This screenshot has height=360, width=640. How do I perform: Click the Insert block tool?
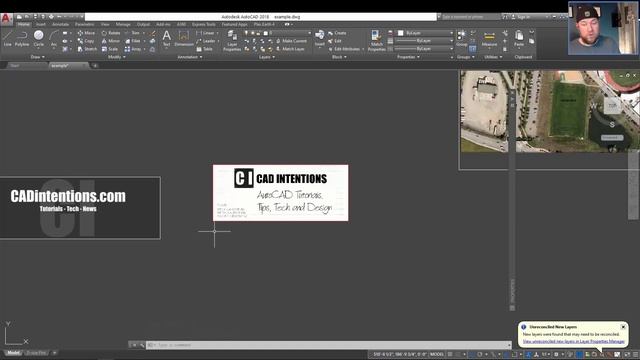[320, 38]
